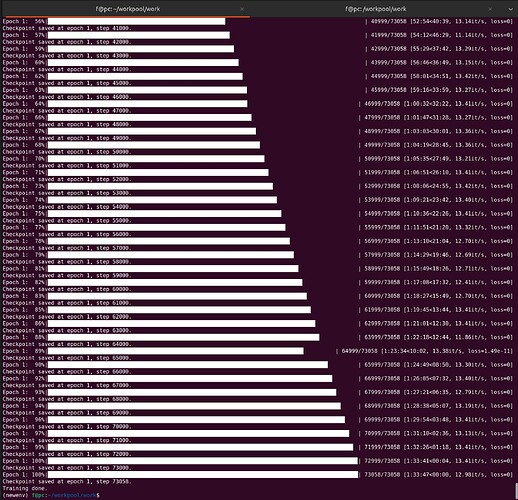Viewport: 518px width, 500px height.
Task: Click the '61999/73058' progress count
Action: (x=382, y=310)
